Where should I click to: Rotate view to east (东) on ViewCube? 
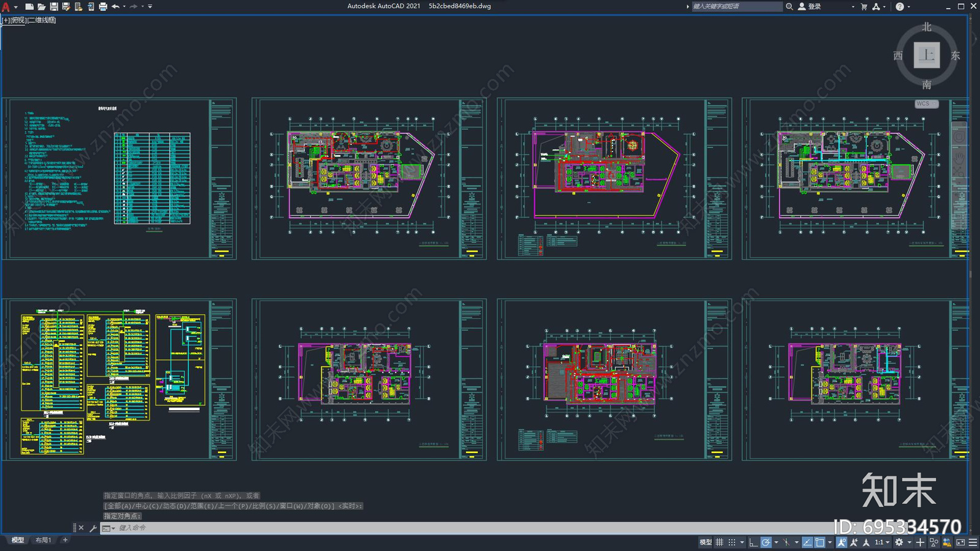point(956,56)
